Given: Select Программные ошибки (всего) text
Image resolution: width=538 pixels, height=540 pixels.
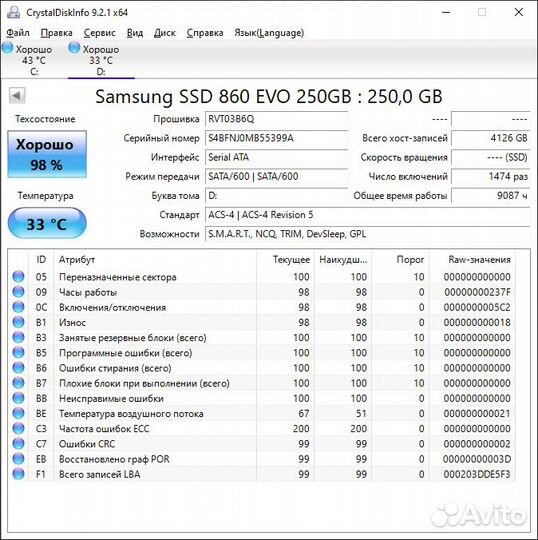Looking at the screenshot, I should [x=125, y=353].
